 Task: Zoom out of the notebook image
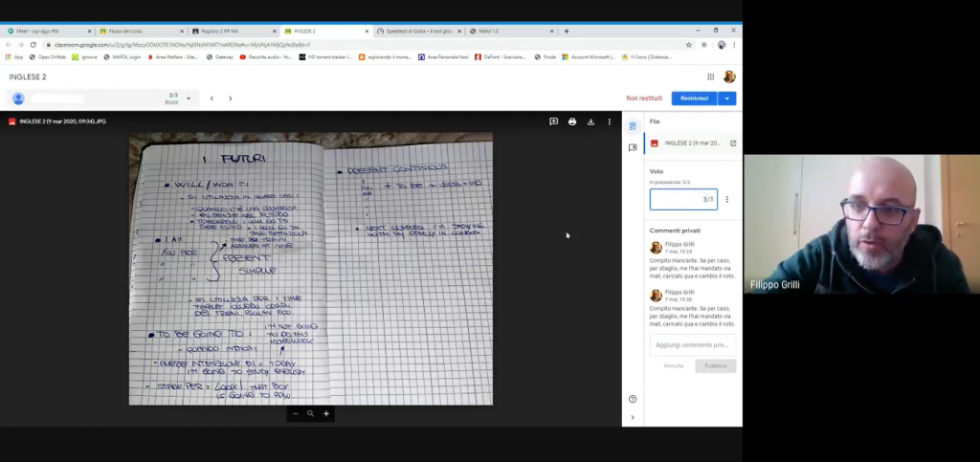295,414
